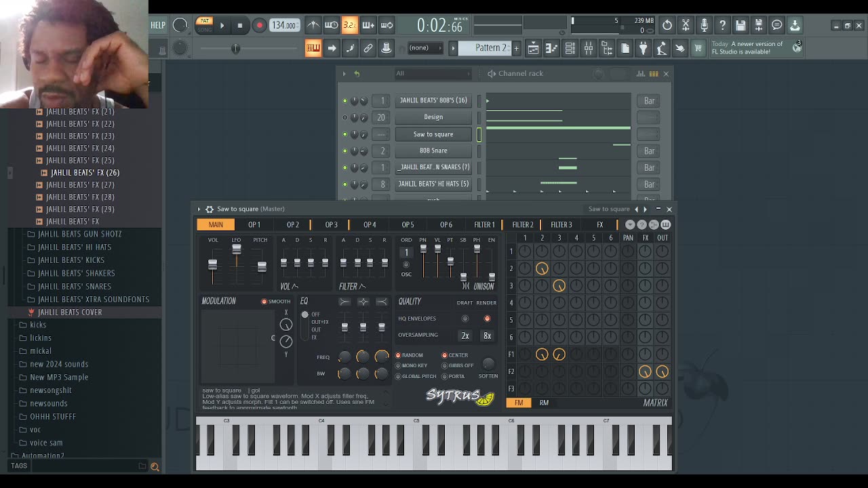Add new pattern with plus button
This screenshot has height=488, width=868.
tap(516, 48)
